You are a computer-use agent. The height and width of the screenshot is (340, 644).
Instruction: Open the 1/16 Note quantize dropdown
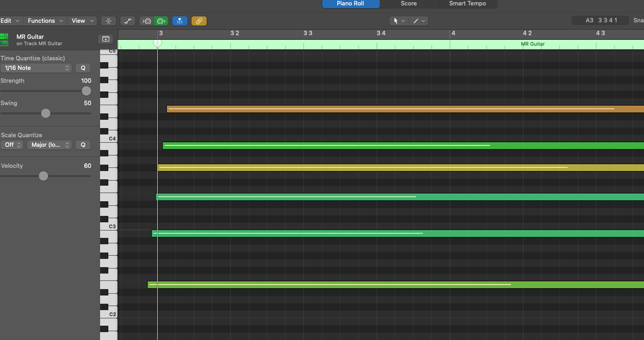[36, 68]
